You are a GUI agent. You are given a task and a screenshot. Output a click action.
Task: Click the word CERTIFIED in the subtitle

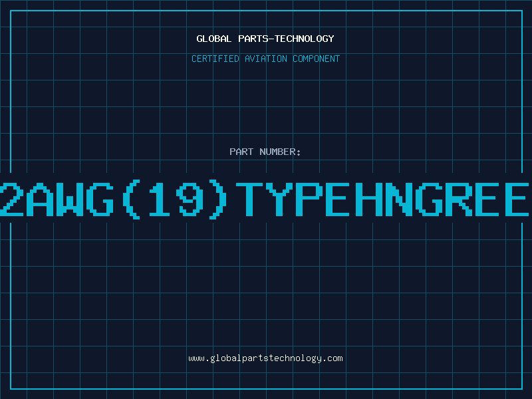point(215,59)
